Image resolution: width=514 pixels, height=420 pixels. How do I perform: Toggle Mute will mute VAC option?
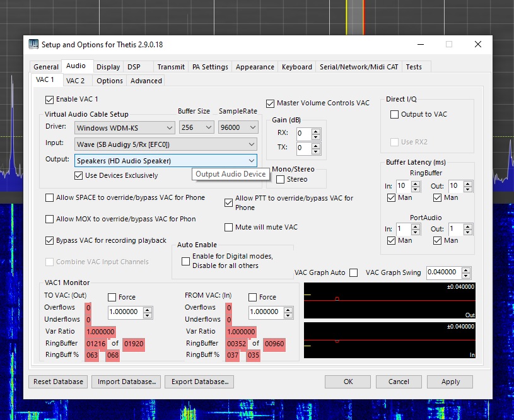[230, 227]
